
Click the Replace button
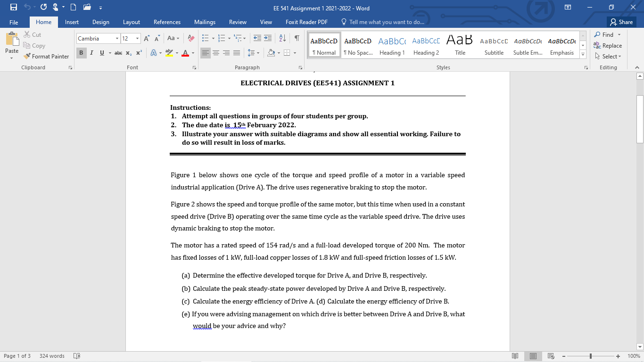608,46
